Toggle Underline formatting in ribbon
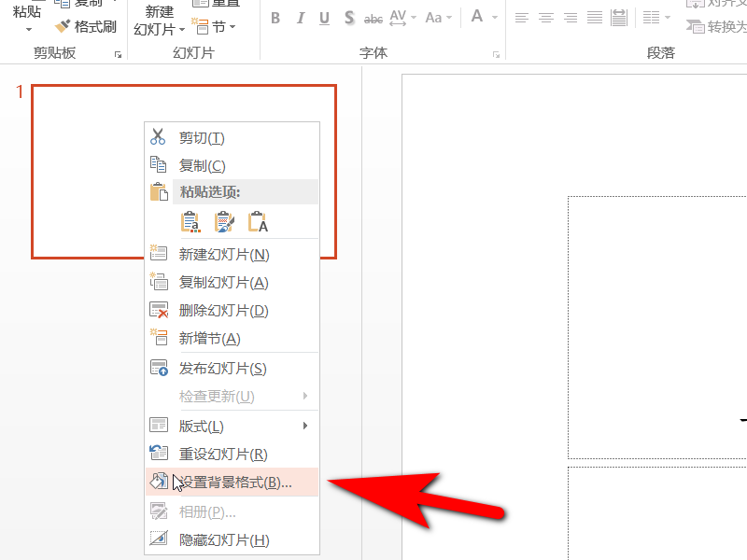This screenshot has width=747, height=560. [324, 18]
